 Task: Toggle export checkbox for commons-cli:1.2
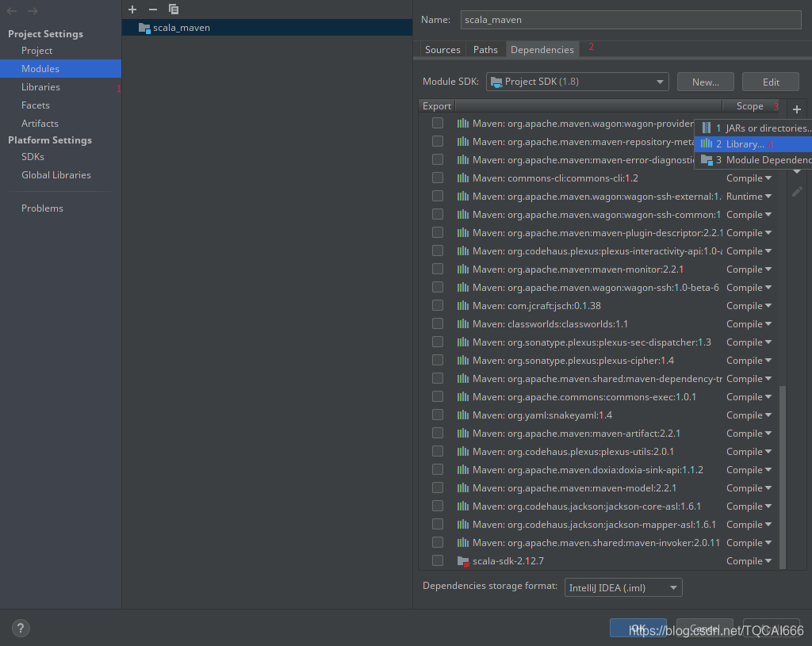[438, 178]
